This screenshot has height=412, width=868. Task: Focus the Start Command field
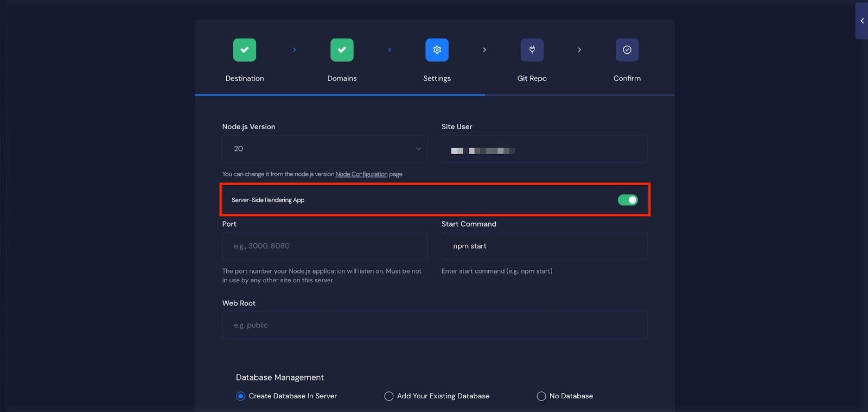(x=544, y=246)
